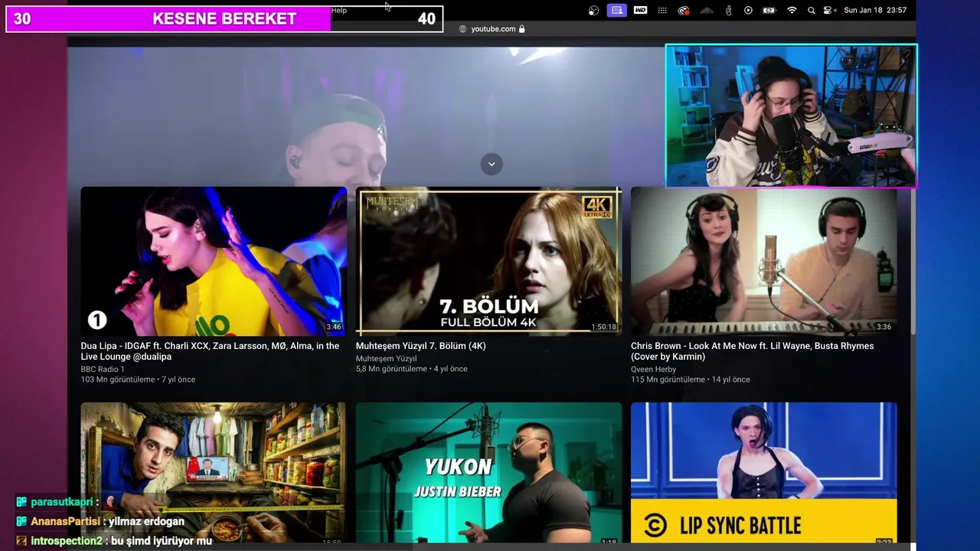Open the WD Discovery menu bar icon
This screenshot has width=980, height=551.
(x=640, y=10)
